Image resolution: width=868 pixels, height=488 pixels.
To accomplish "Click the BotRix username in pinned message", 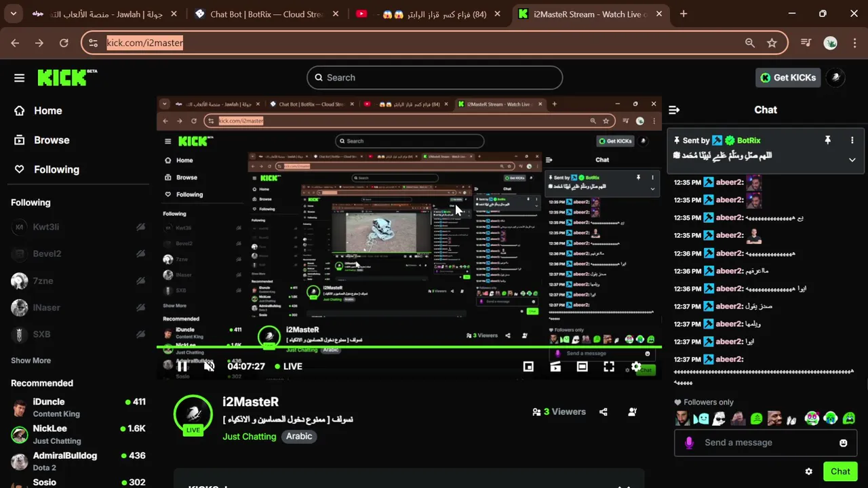I will click(x=749, y=140).
